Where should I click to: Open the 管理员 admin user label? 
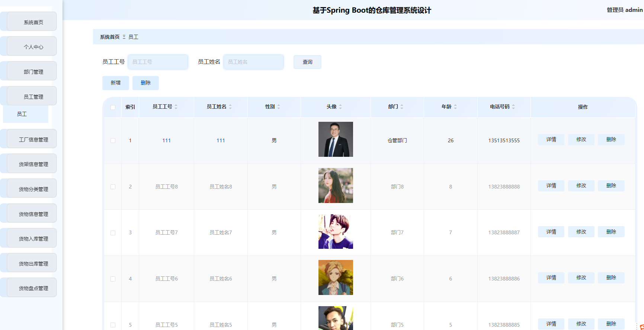point(625,10)
